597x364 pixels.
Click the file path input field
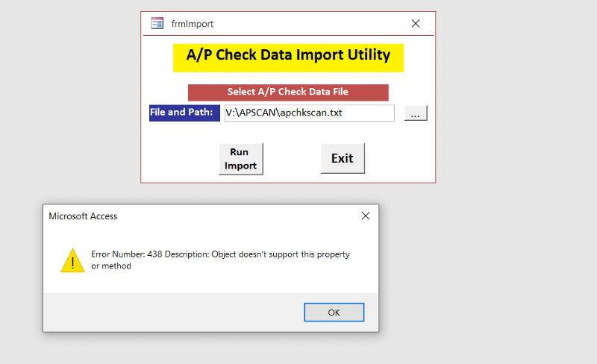point(310,113)
